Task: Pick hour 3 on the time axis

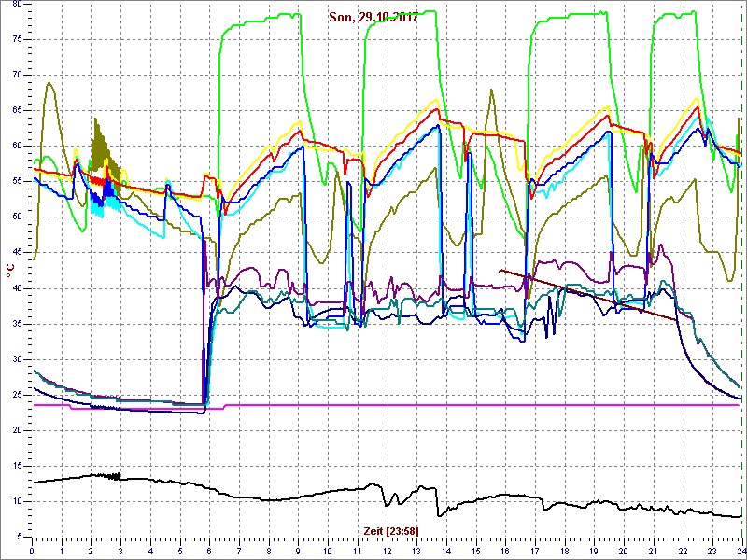Action: click(x=120, y=552)
